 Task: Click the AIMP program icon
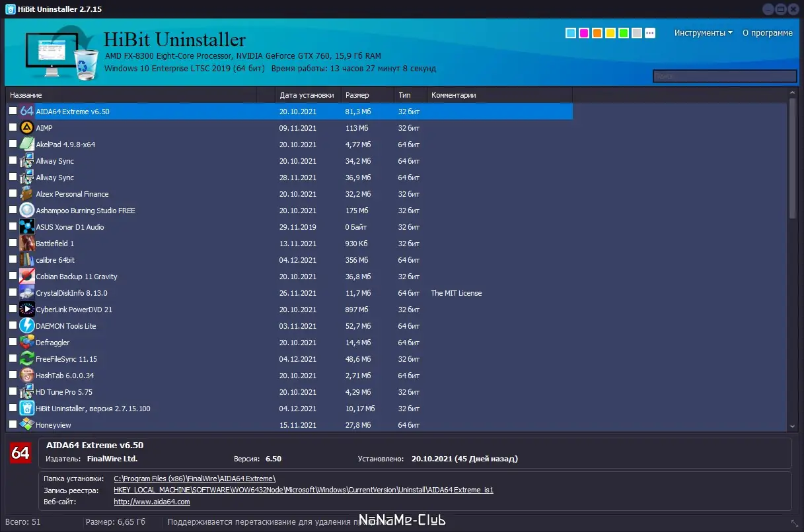pos(26,127)
